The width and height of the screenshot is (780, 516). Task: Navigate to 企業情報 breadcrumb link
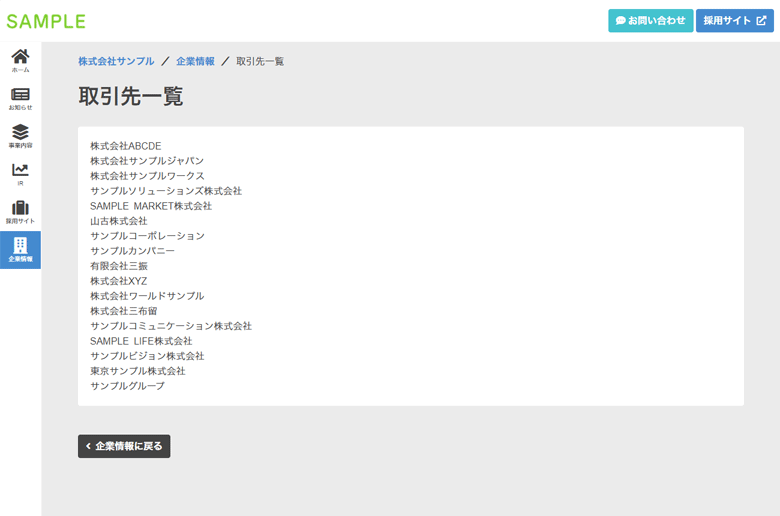[x=195, y=62]
